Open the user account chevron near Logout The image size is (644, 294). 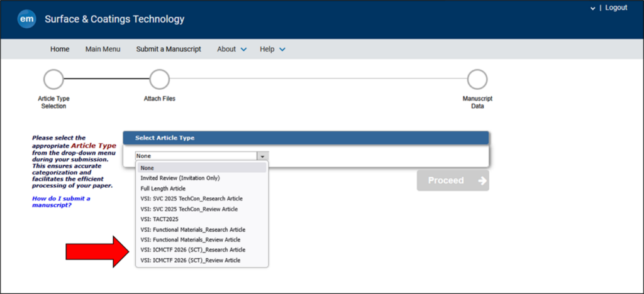[x=592, y=8]
